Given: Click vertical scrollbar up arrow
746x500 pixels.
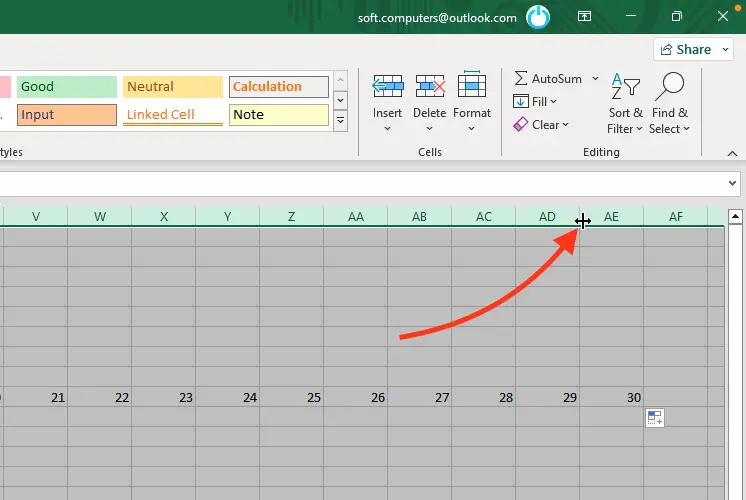Looking at the screenshot, I should click(x=735, y=216).
